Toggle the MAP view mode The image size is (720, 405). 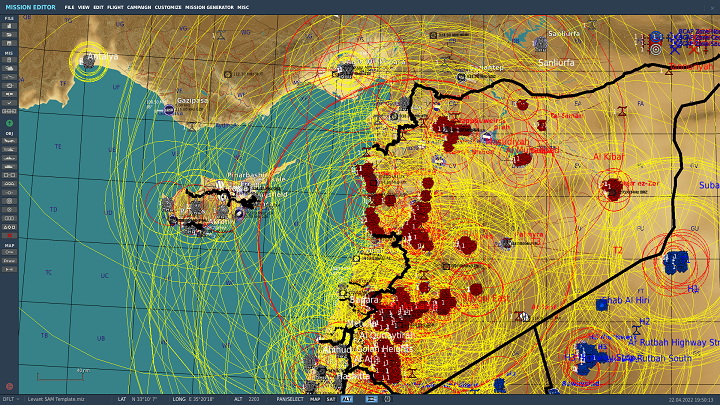coord(315,399)
